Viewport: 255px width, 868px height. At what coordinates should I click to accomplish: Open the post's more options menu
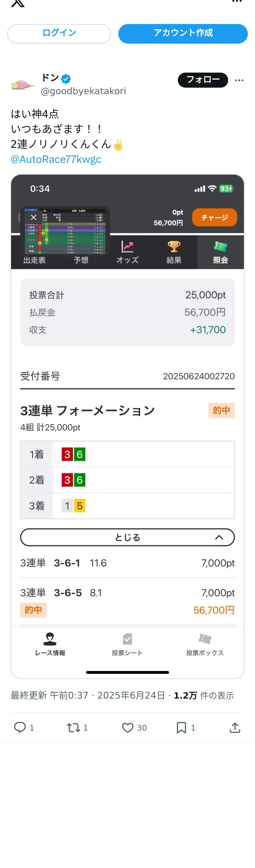(x=239, y=80)
